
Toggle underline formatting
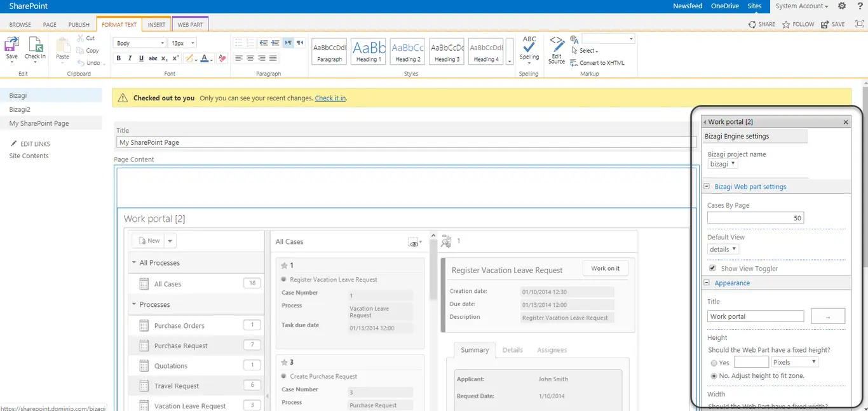[141, 58]
